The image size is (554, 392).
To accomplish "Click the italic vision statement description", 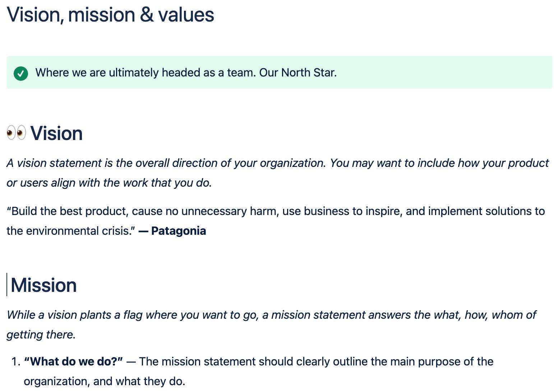I will click(277, 173).
